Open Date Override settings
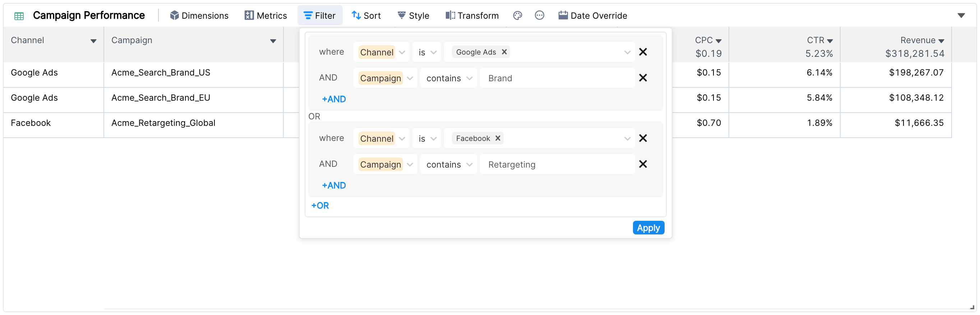This screenshot has width=980, height=315. (x=593, y=15)
